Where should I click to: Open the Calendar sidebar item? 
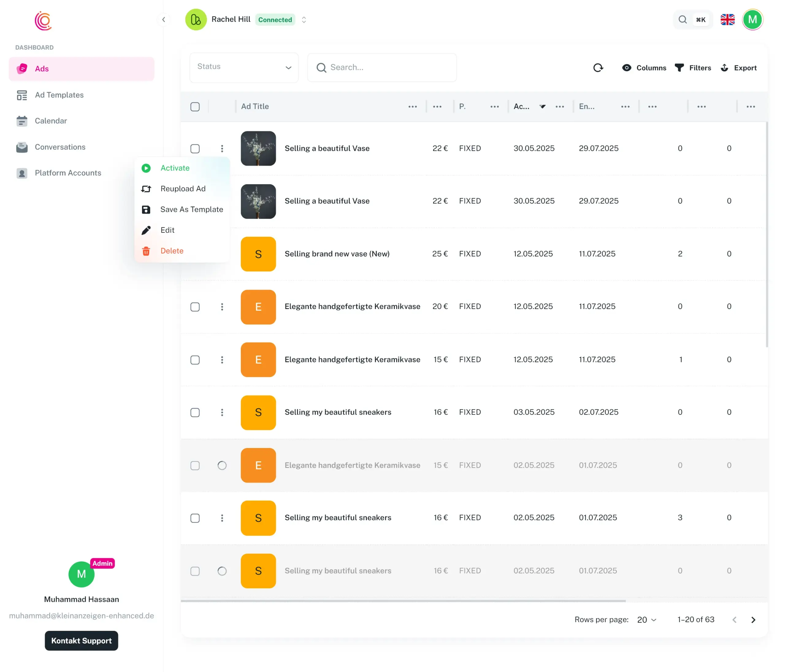click(x=51, y=121)
